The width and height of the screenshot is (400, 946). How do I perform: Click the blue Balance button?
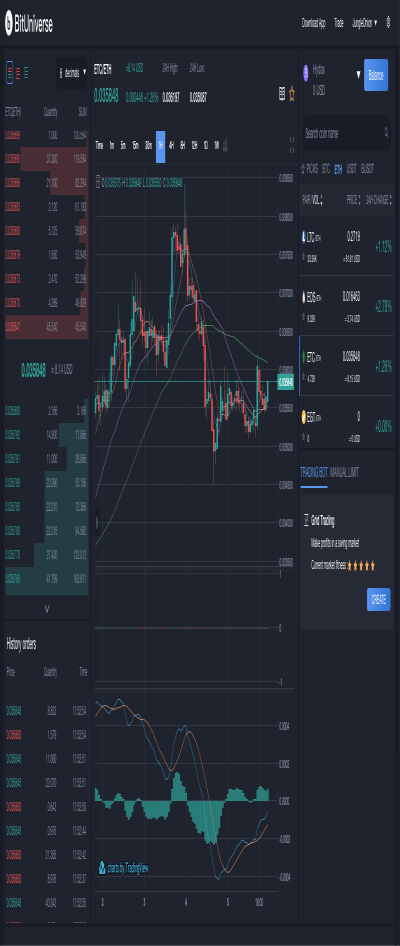point(376,75)
